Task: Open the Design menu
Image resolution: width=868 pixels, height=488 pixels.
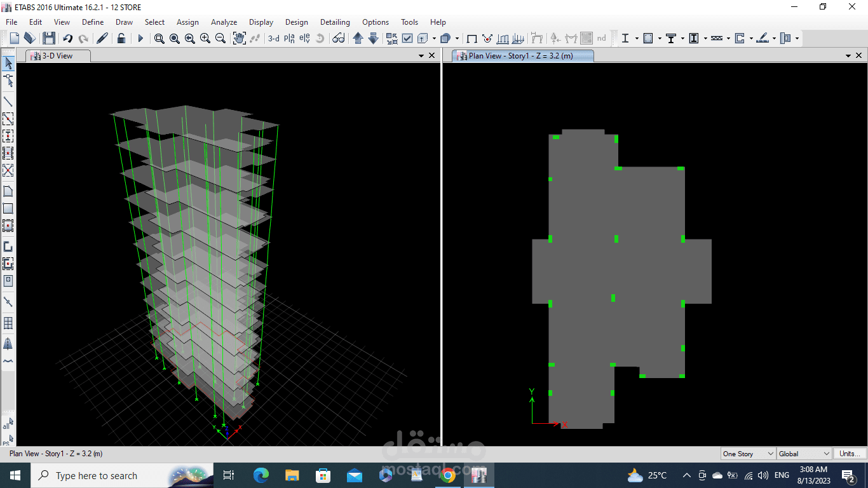Action: click(296, 22)
